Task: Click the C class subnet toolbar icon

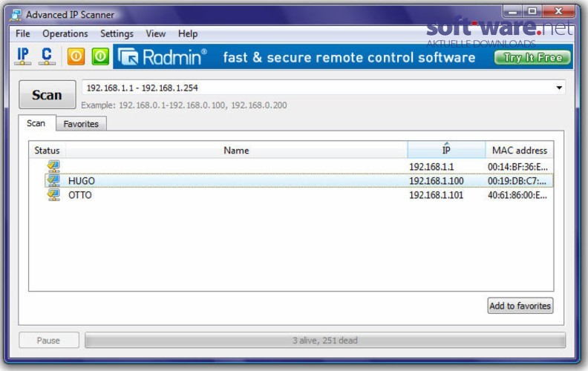Action: (x=47, y=56)
